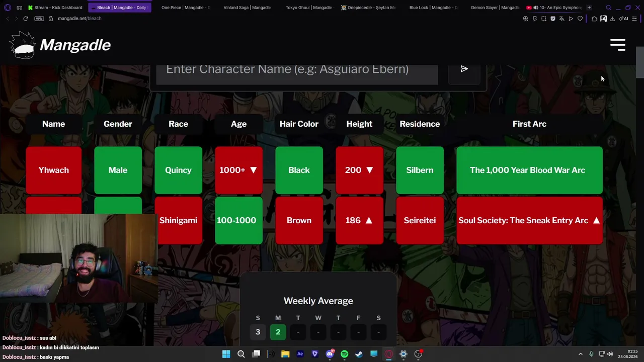Open the browser downloads icon
The width and height of the screenshot is (644, 362).
point(612,19)
